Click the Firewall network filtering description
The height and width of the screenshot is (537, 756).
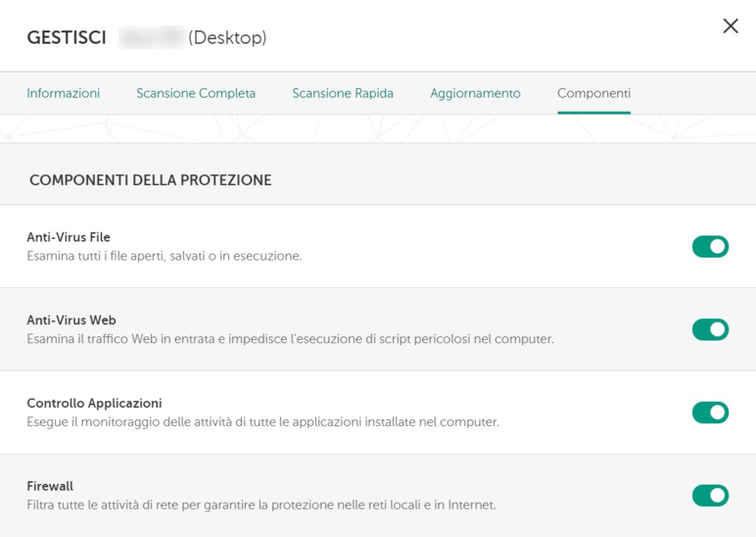point(260,506)
